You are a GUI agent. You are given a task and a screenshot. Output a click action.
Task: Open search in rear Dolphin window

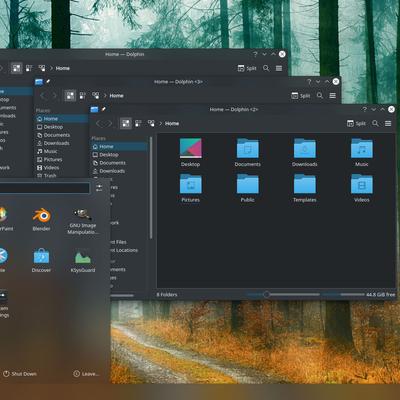(x=266, y=68)
